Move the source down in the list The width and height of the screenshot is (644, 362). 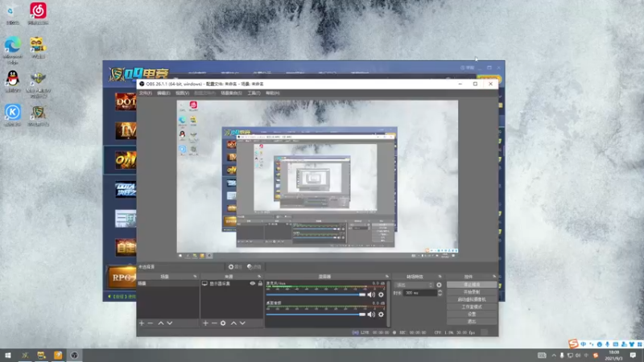242,323
